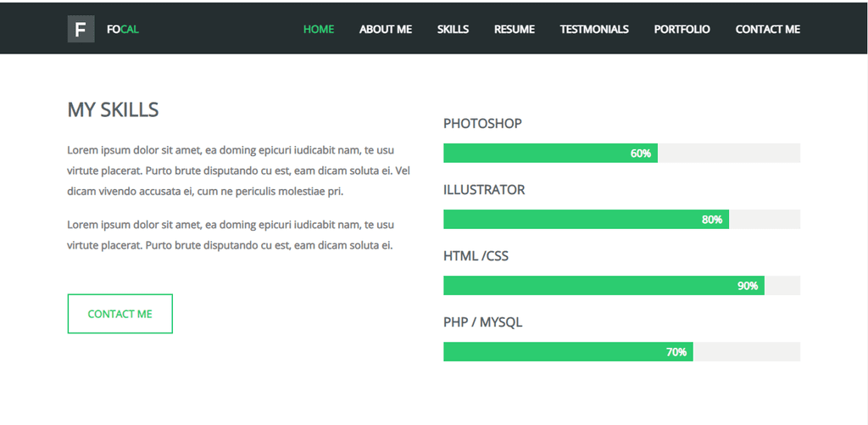Image resolution: width=868 pixels, height=425 pixels.
Task: Open the PORTFOLIO nav link
Action: point(682,30)
